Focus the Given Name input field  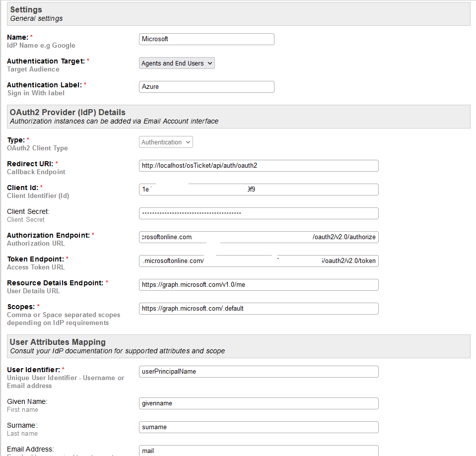coord(259,403)
